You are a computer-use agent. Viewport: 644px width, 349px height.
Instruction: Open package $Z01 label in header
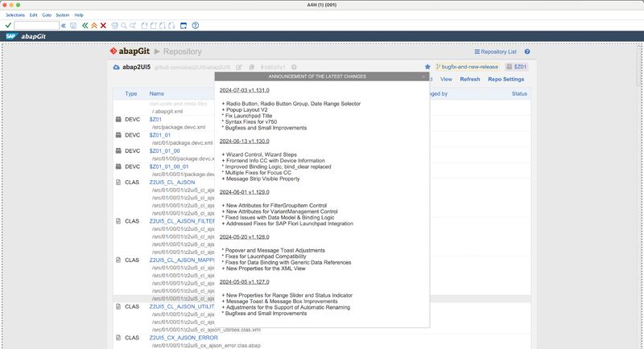point(516,67)
